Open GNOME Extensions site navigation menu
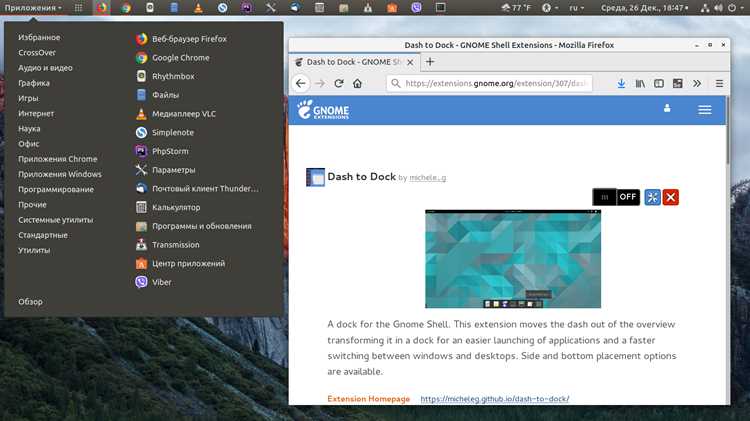Viewport: 750px width, 421px height. click(x=705, y=110)
